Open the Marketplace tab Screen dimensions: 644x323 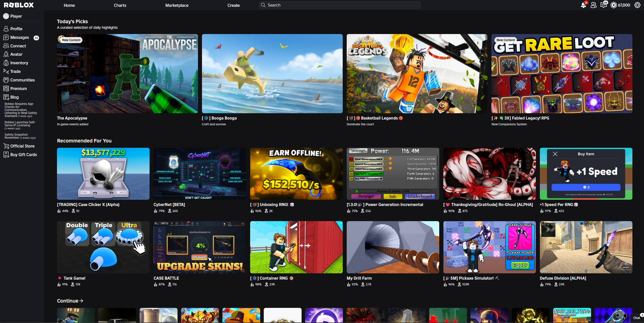[x=177, y=5]
